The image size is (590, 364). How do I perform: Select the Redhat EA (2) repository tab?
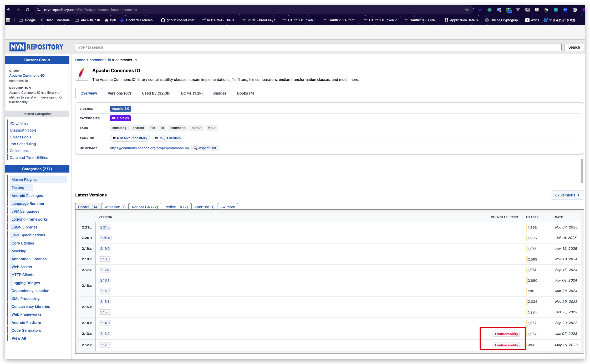click(176, 207)
